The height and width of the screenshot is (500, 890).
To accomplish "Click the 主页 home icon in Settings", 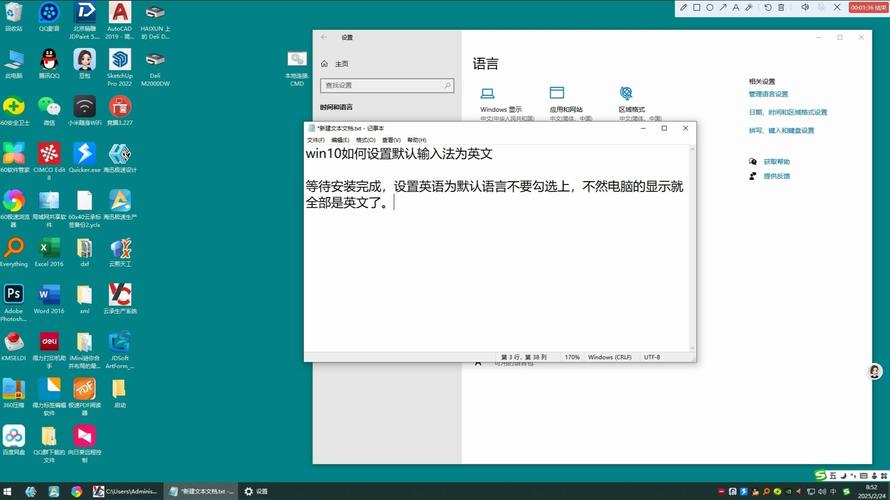I will pos(324,63).
